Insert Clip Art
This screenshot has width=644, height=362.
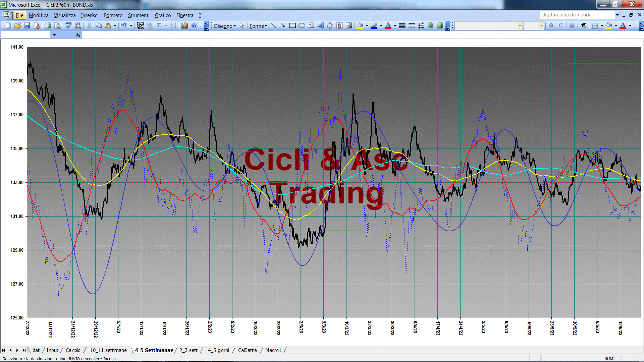[x=339, y=25]
